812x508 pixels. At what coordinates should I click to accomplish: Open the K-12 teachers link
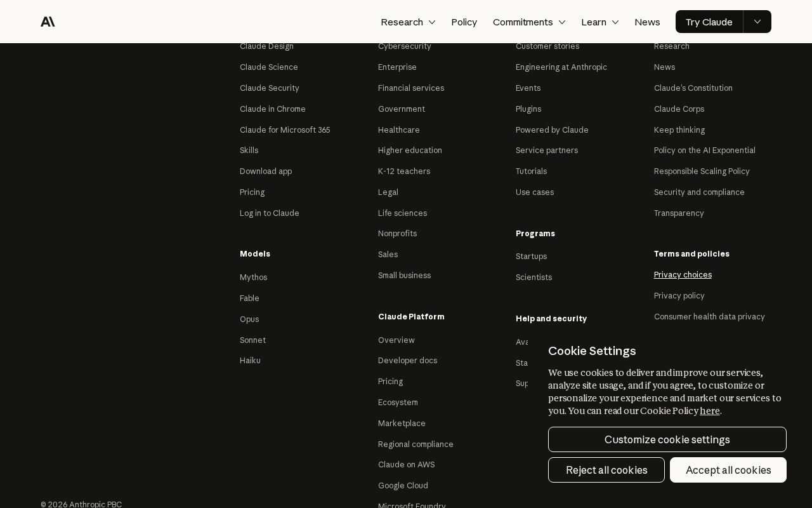[x=404, y=171]
